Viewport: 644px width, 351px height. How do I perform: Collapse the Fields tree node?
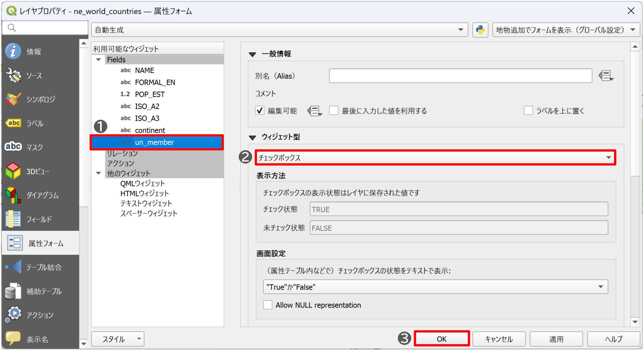pyautogui.click(x=98, y=60)
